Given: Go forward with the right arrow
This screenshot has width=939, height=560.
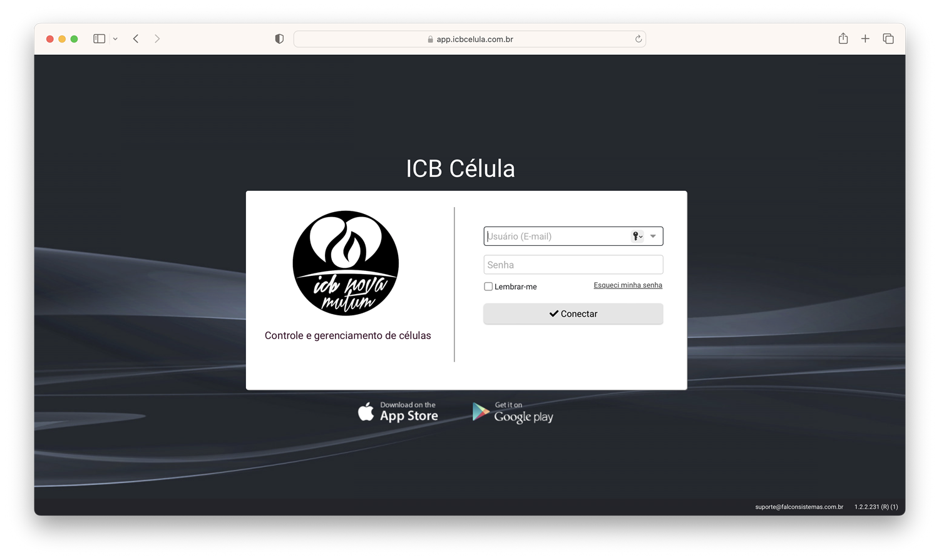Looking at the screenshot, I should 157,39.
